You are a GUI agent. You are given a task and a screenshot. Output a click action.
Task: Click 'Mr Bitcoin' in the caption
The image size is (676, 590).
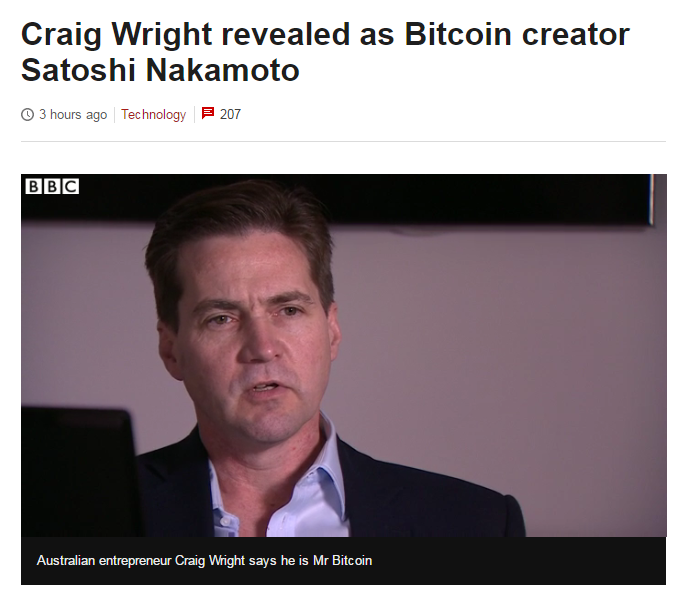(x=342, y=561)
